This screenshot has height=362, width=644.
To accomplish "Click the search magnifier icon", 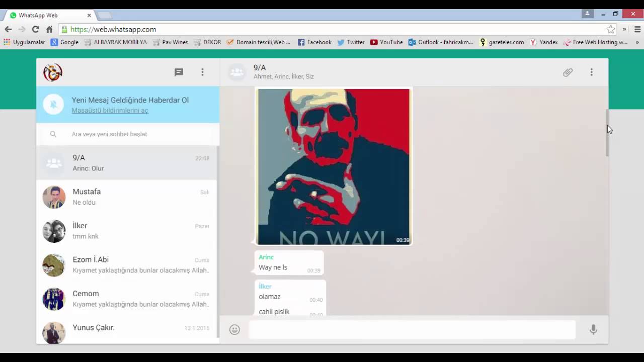I will (53, 134).
